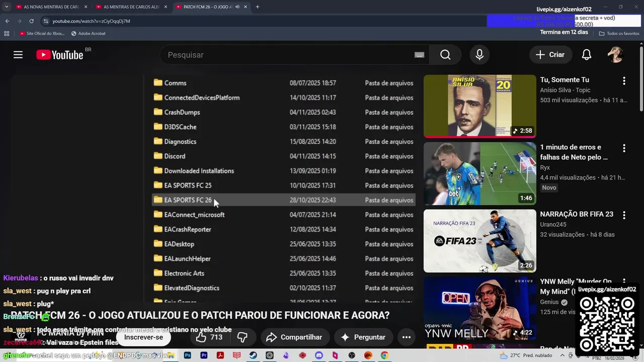Open Site Oficial do Xbox bookmark
The width and height of the screenshot is (644, 362).
(42, 33)
